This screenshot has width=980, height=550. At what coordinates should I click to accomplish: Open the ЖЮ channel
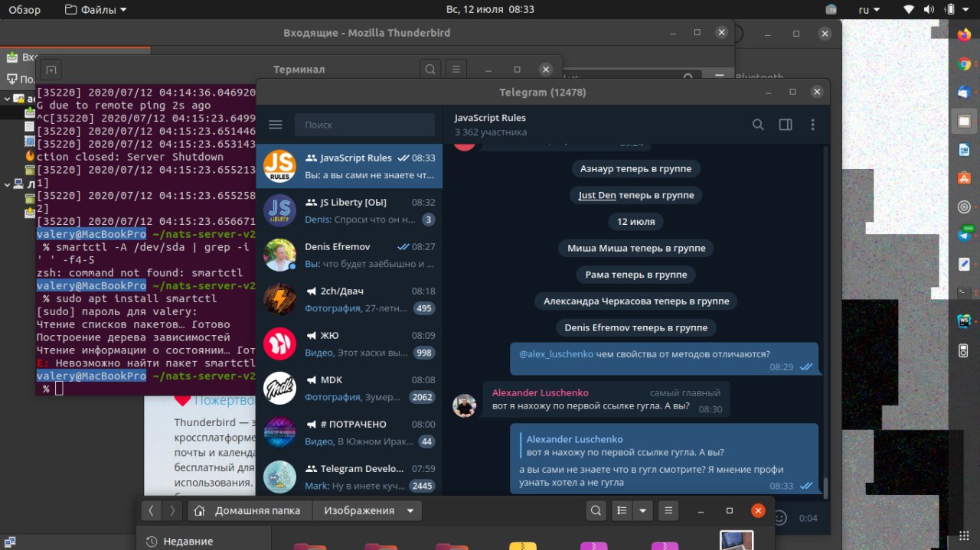(349, 343)
